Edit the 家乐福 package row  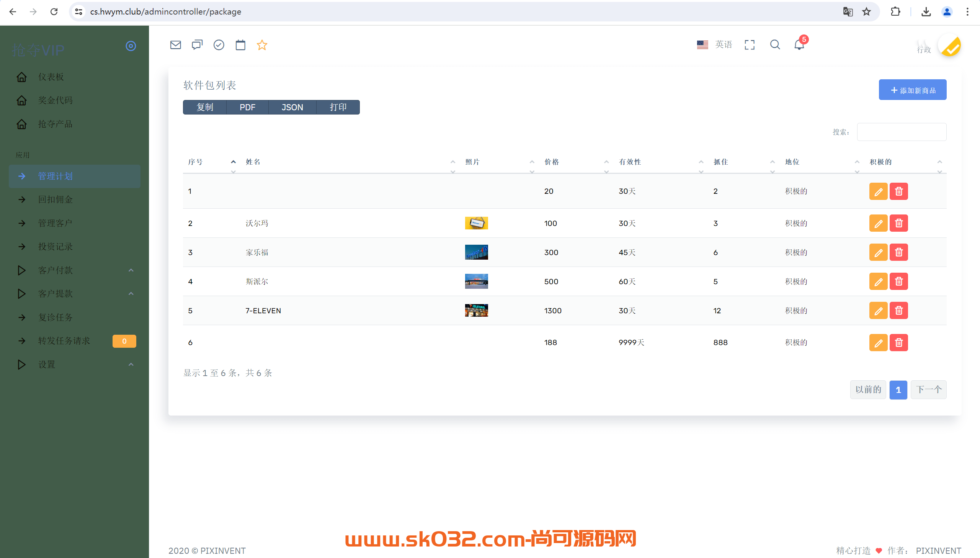tap(878, 252)
